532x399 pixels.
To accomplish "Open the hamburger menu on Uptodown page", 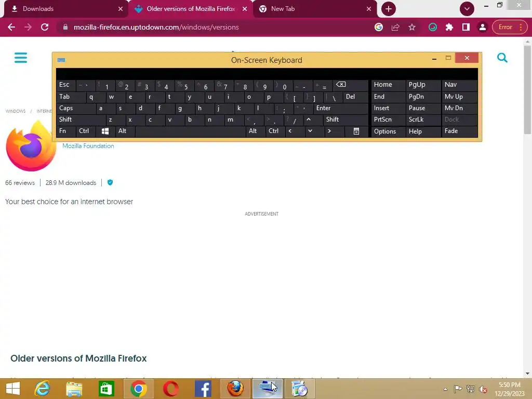I will coord(21,58).
